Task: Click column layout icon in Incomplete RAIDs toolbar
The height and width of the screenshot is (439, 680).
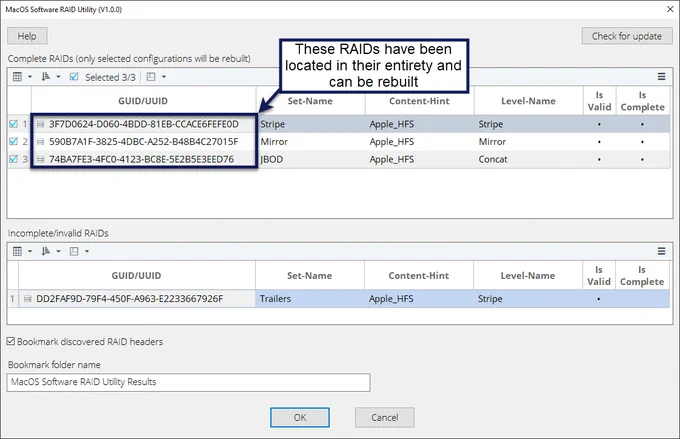Action: [x=74, y=251]
